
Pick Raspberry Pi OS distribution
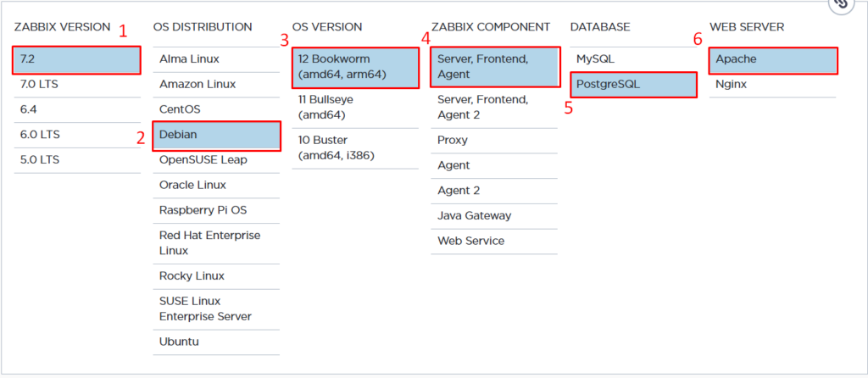(x=216, y=210)
